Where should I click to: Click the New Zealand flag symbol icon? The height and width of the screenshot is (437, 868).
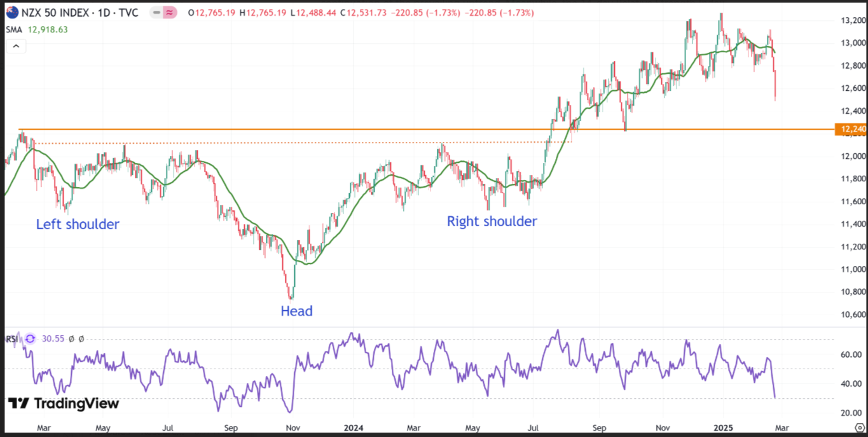[x=13, y=13]
